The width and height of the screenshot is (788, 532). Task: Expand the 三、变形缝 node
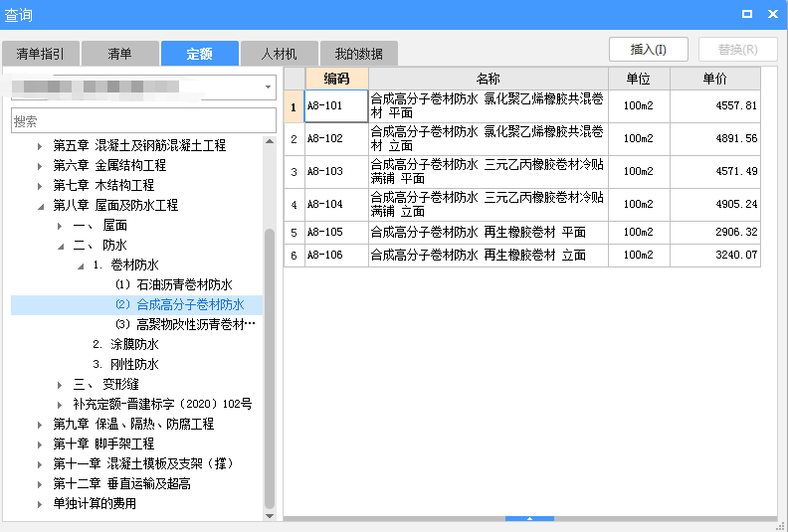pos(60,385)
